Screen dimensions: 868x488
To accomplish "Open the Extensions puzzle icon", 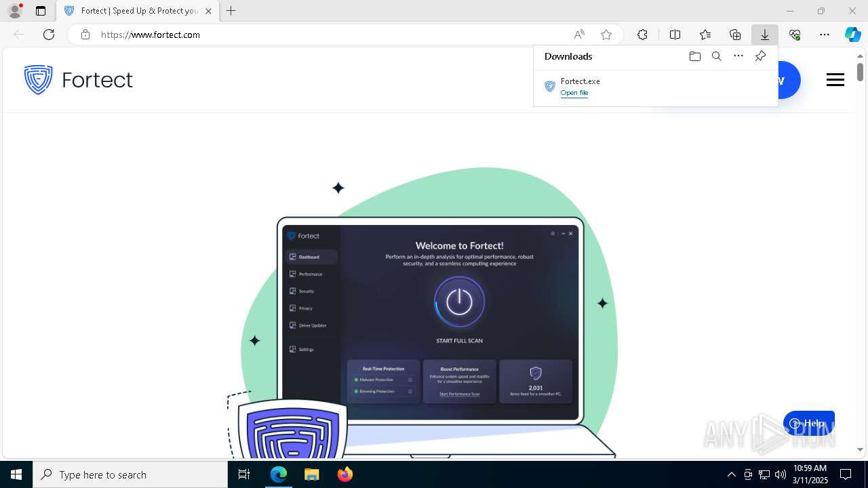I will [642, 35].
